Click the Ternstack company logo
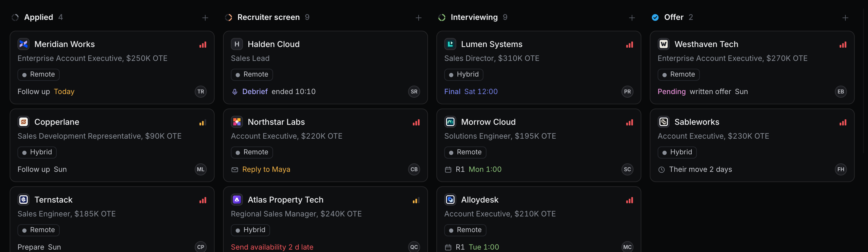 24,200
